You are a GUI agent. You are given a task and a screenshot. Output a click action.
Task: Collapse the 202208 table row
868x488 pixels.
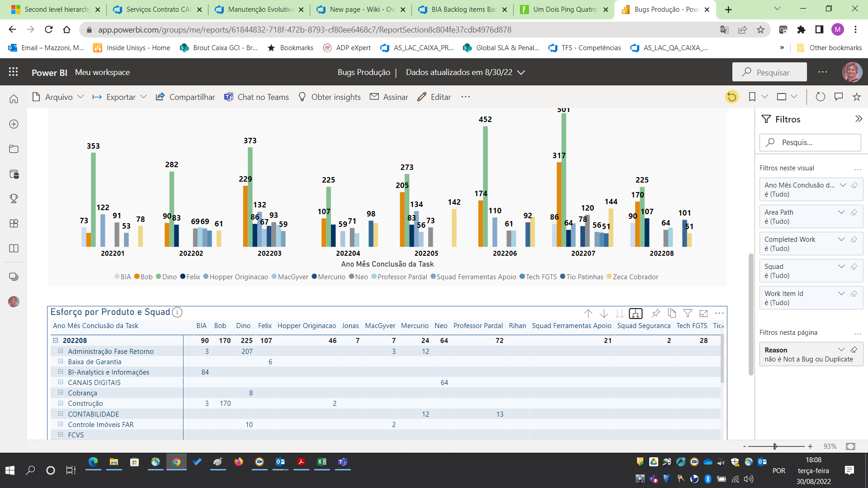tap(56, 340)
